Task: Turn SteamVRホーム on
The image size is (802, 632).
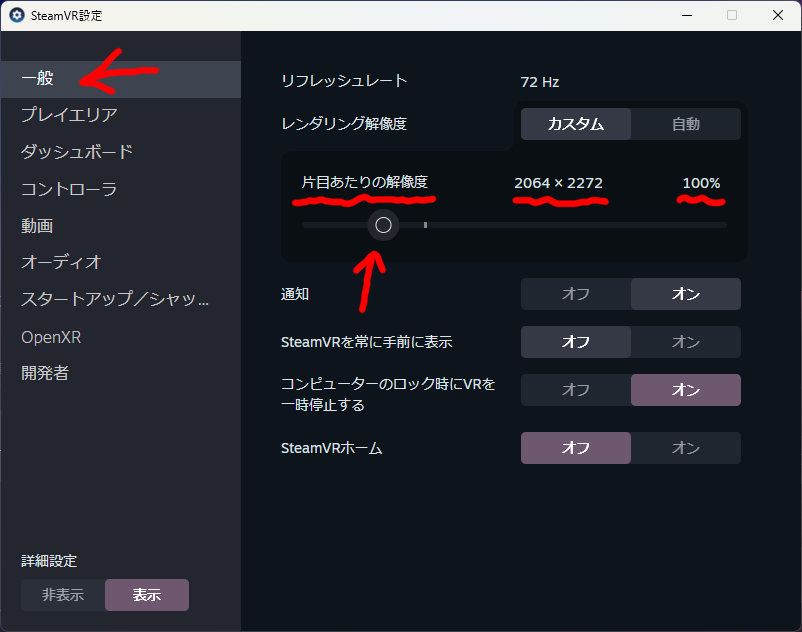Action: pyautogui.click(x=685, y=448)
